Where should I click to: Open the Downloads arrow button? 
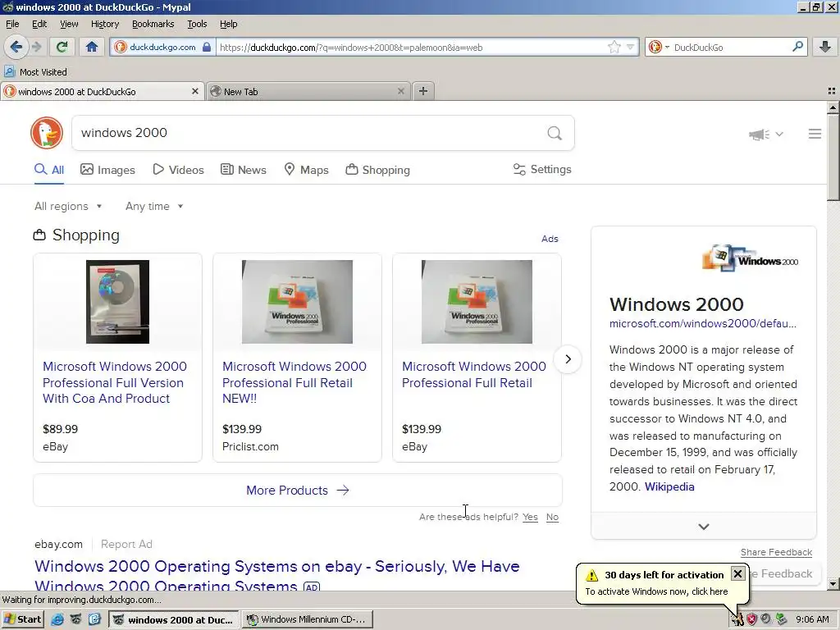pyautogui.click(x=825, y=47)
